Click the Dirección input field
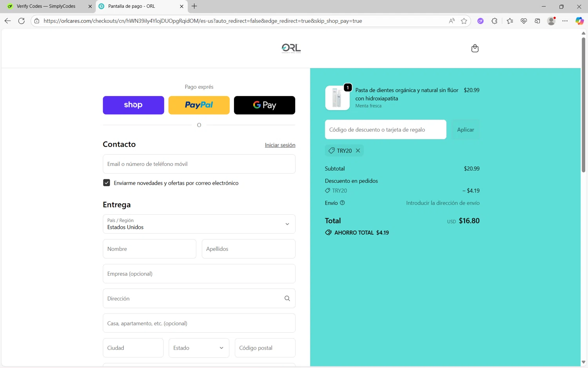This screenshot has height=368, width=588. [x=199, y=299]
